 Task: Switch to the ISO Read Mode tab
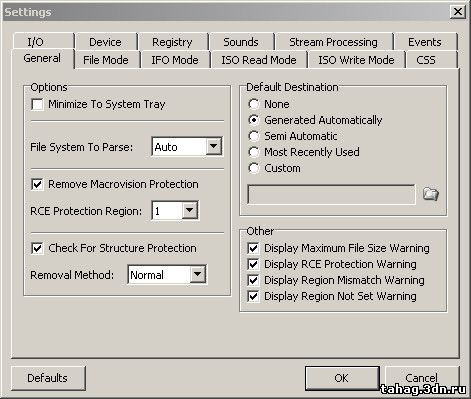tap(259, 60)
